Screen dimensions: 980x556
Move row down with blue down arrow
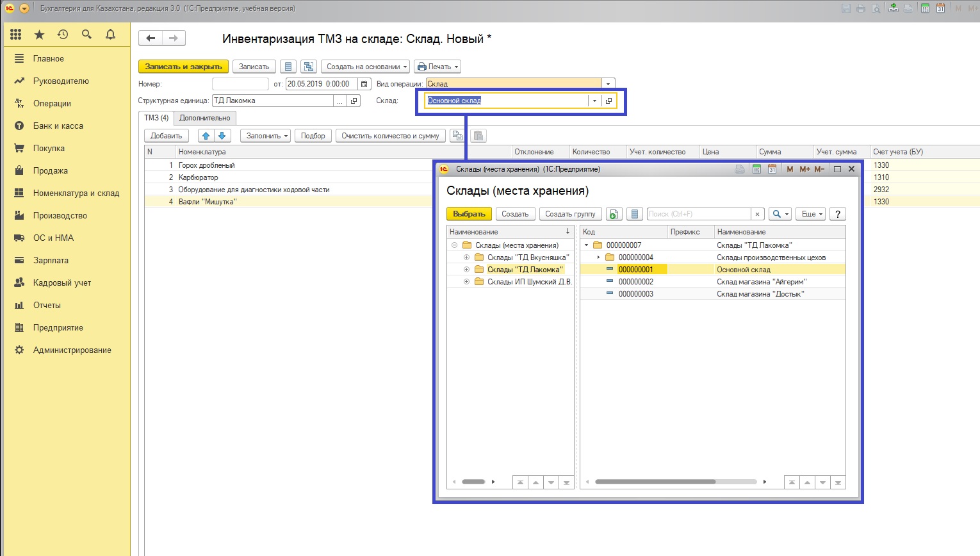pos(222,136)
